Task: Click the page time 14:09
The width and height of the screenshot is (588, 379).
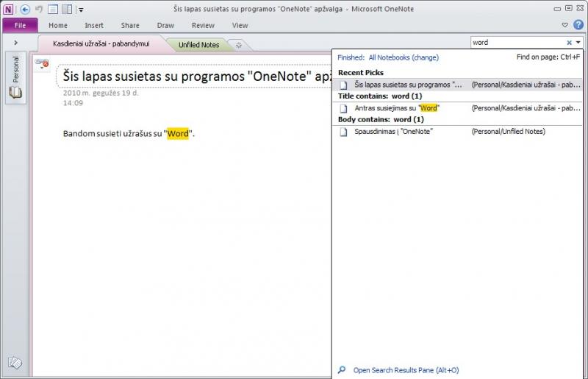Action: pyautogui.click(x=73, y=103)
